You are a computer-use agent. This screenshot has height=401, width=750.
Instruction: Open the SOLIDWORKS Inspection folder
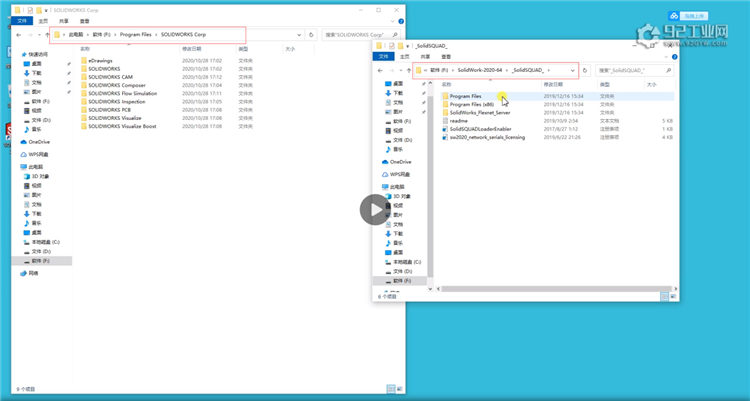pos(117,101)
